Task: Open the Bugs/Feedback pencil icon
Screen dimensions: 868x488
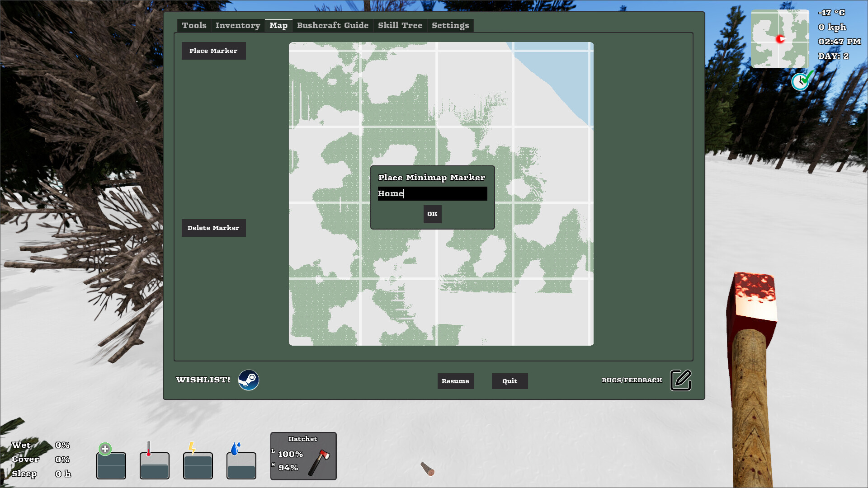Action: (x=680, y=380)
